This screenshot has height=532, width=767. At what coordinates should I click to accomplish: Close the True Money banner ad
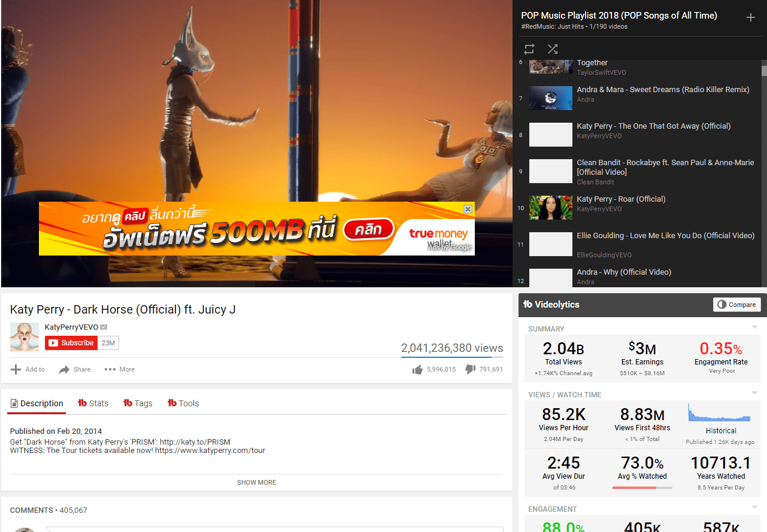(468, 209)
